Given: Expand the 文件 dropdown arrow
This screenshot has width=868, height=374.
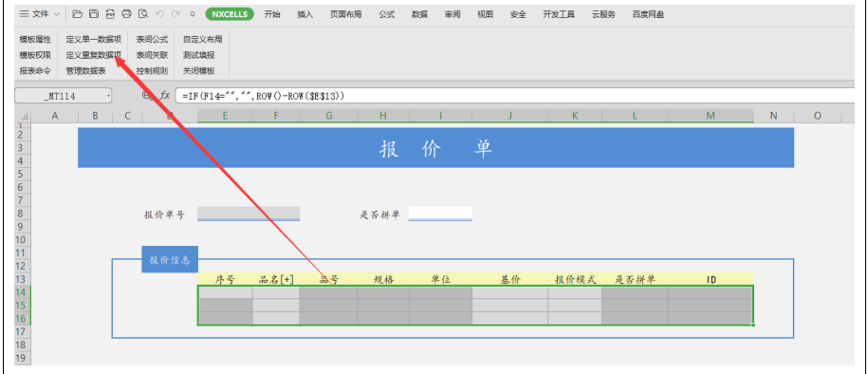Looking at the screenshot, I should (x=57, y=14).
